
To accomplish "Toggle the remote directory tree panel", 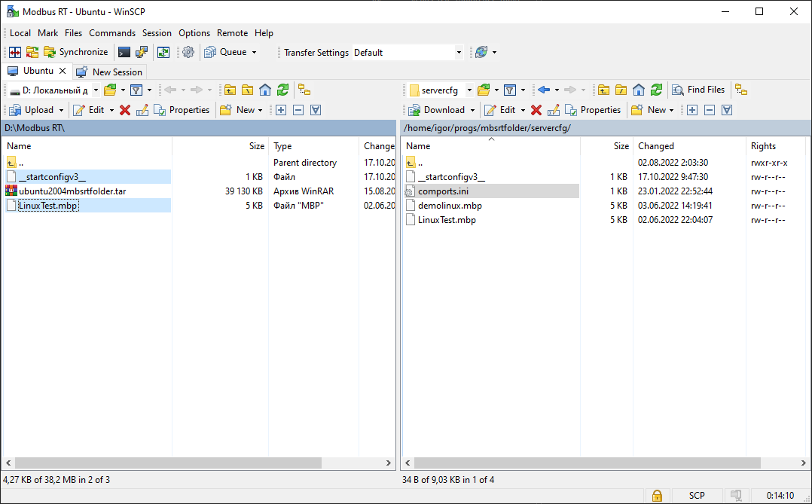I will click(x=741, y=90).
